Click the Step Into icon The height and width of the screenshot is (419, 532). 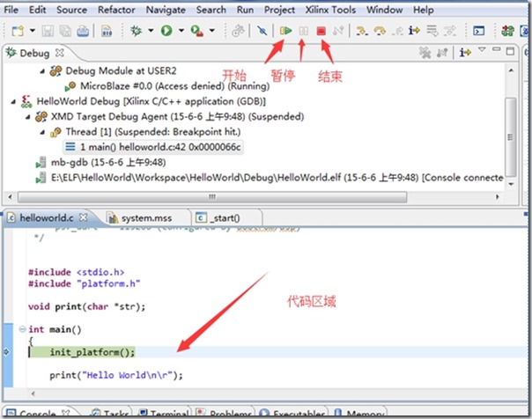click(360, 31)
